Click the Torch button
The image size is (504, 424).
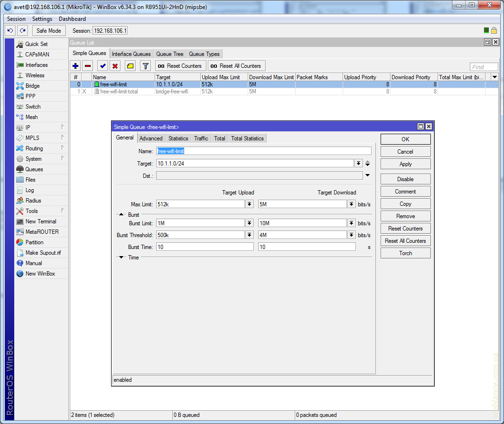pyautogui.click(x=405, y=253)
